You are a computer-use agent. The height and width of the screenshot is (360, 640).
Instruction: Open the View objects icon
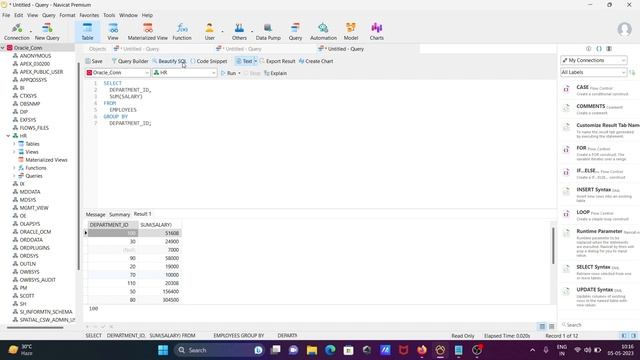pyautogui.click(x=113, y=31)
